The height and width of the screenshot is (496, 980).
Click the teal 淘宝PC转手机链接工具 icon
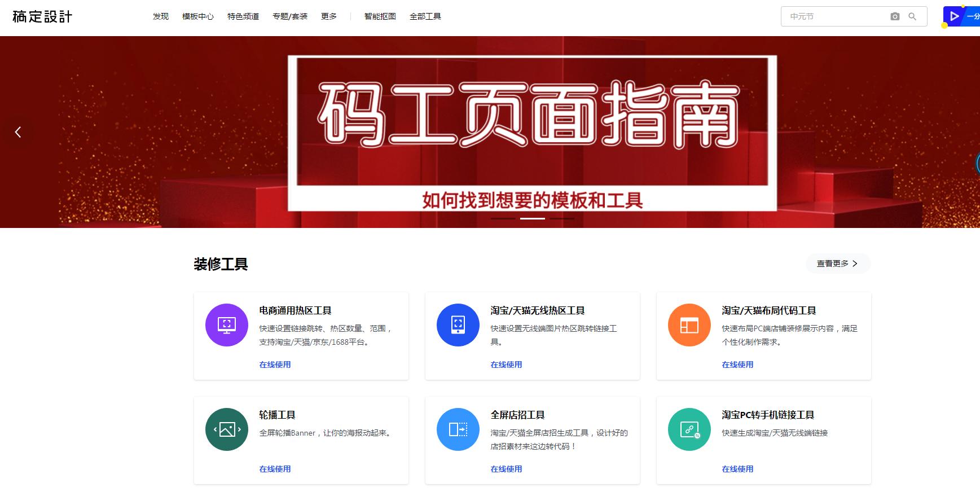tap(689, 429)
